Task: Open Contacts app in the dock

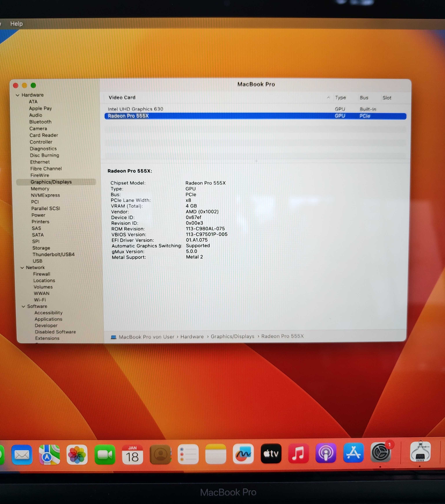Action: 160,454
